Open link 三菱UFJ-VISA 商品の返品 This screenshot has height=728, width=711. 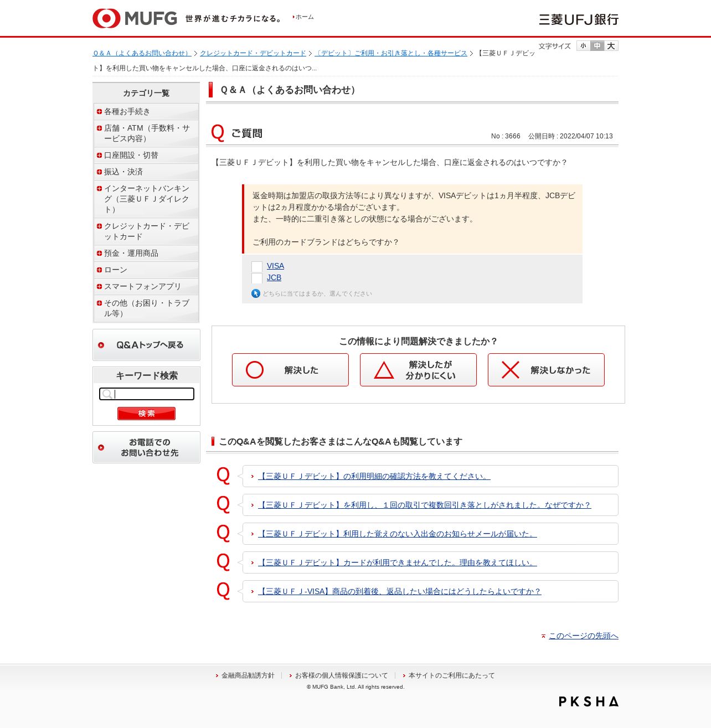pos(399,591)
